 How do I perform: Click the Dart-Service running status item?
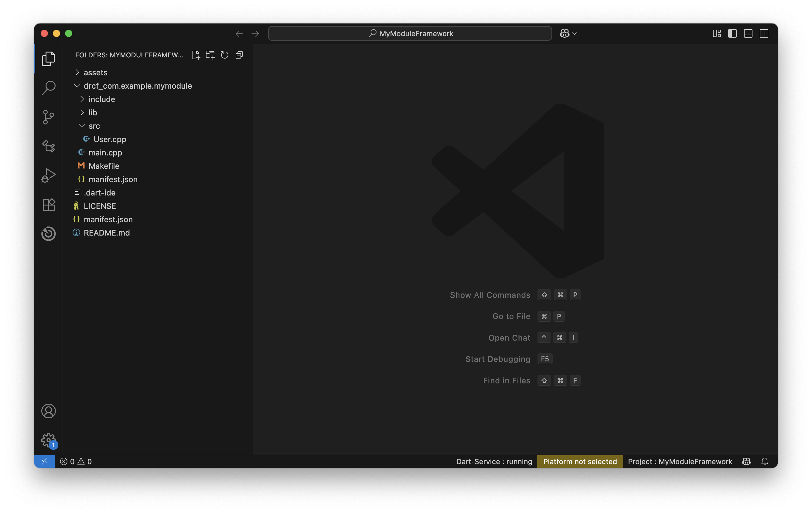tap(494, 461)
